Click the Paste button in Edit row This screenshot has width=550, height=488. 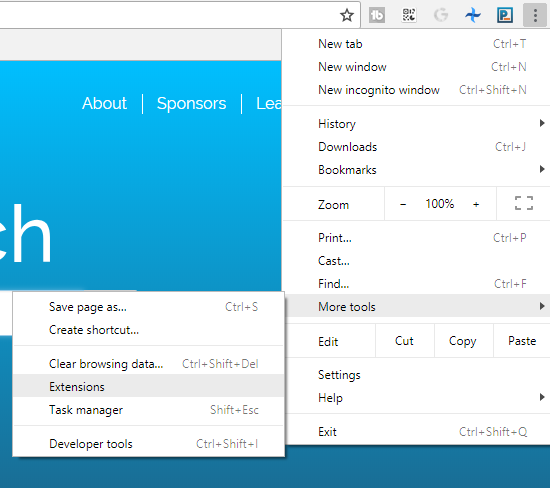coord(522,341)
